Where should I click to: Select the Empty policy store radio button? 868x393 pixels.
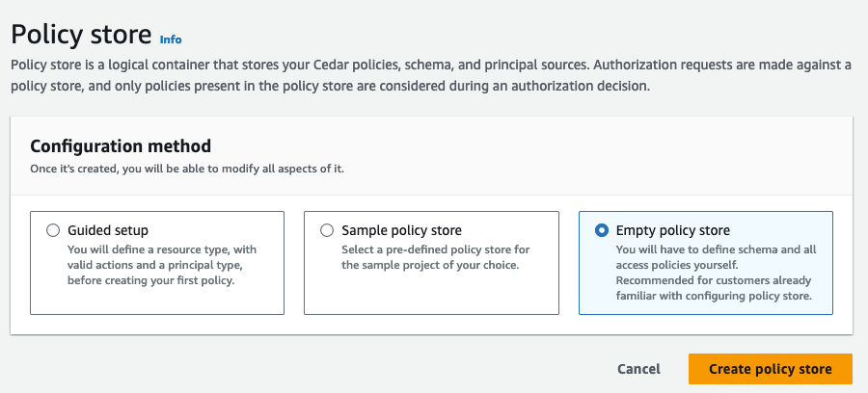(602, 230)
